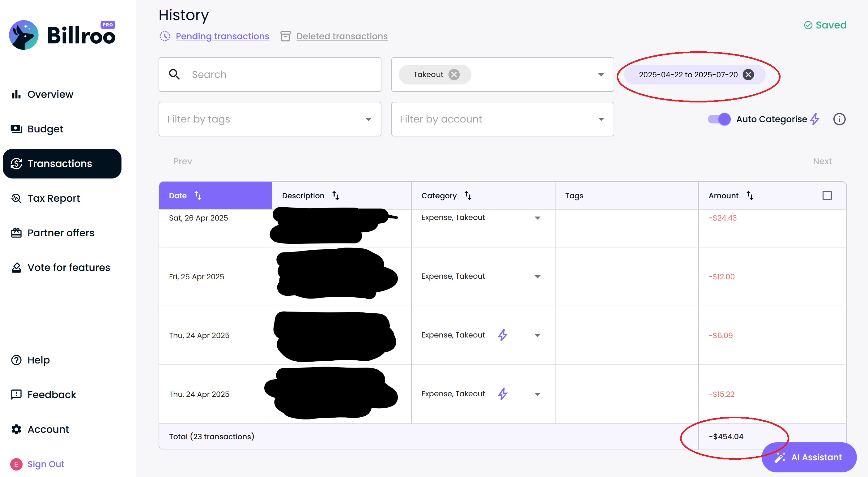Click the Sign Out link
868x477 pixels.
[x=46, y=464]
